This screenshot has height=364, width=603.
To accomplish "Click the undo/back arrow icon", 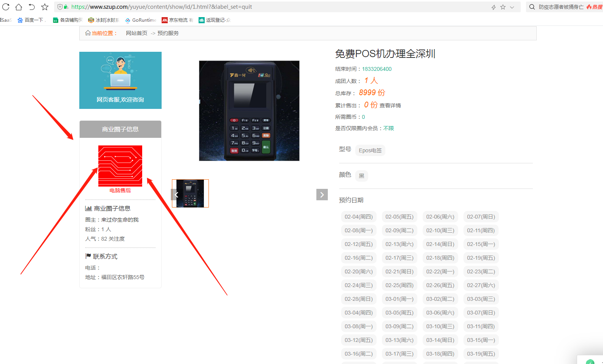I will (32, 7).
